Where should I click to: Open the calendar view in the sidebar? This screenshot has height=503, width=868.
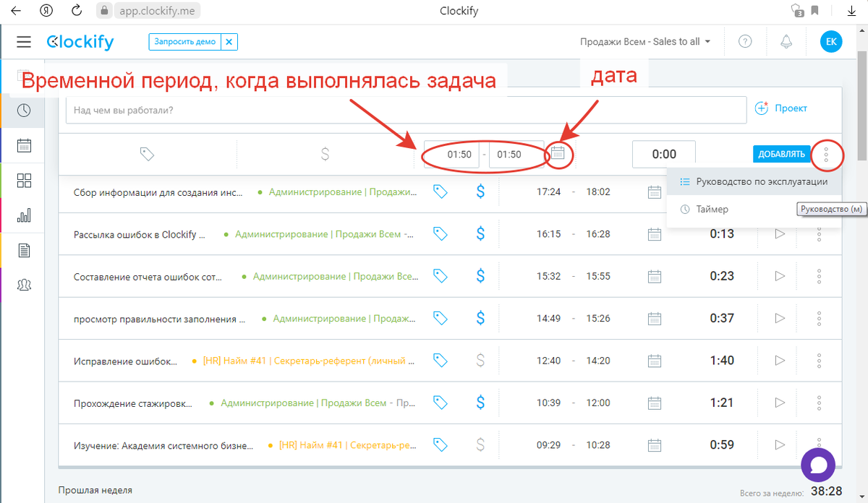24,145
